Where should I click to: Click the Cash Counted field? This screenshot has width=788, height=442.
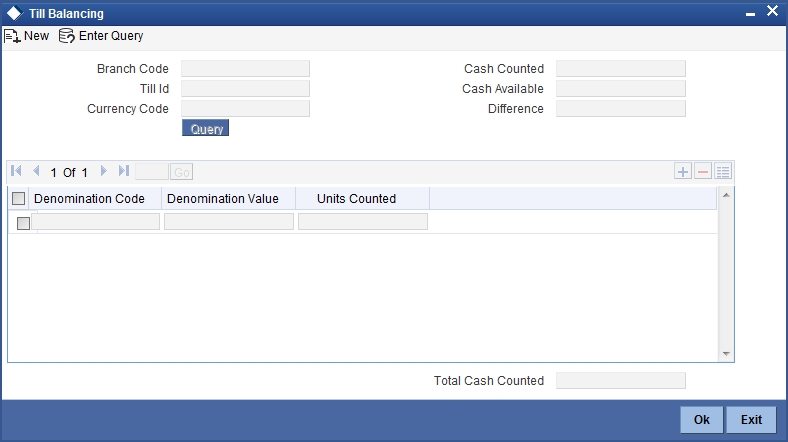click(621, 69)
